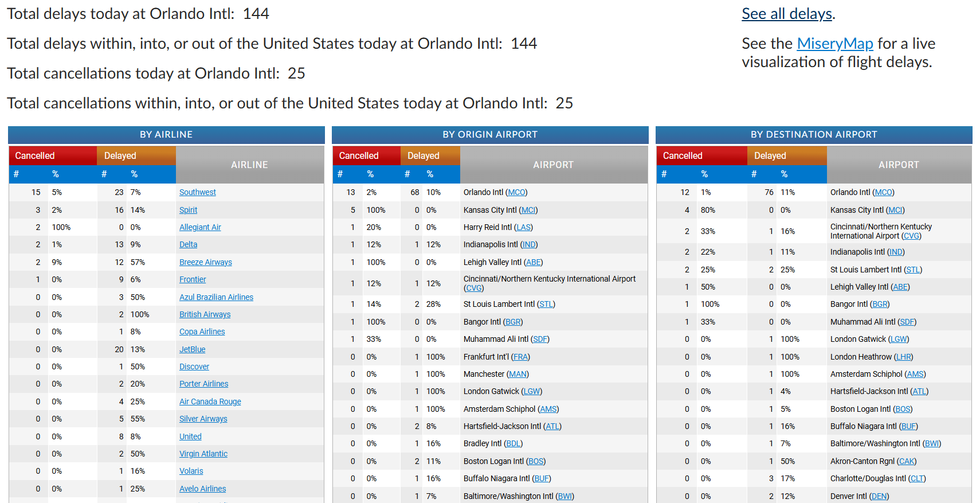Viewport: 980px width, 503px height.
Task: Open the LAS origin airport link
Action: (x=523, y=227)
